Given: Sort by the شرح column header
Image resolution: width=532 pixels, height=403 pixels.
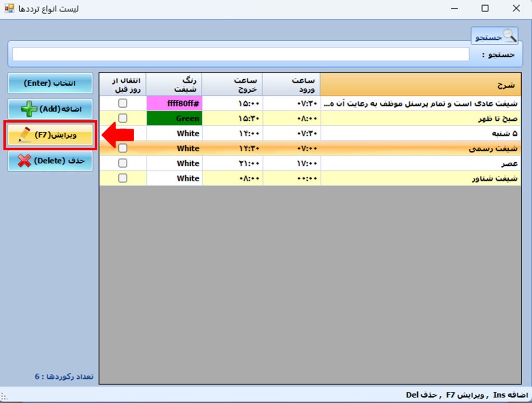Looking at the screenshot, I should click(x=420, y=84).
